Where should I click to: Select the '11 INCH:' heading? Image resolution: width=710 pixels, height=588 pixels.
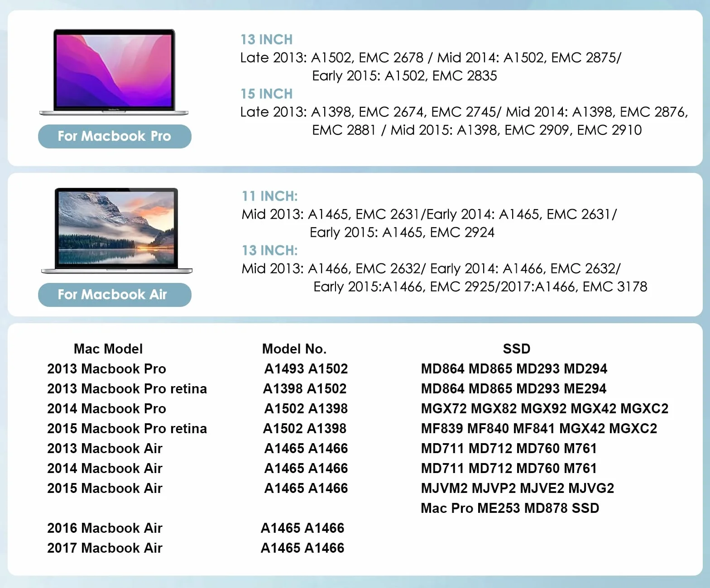269,196
